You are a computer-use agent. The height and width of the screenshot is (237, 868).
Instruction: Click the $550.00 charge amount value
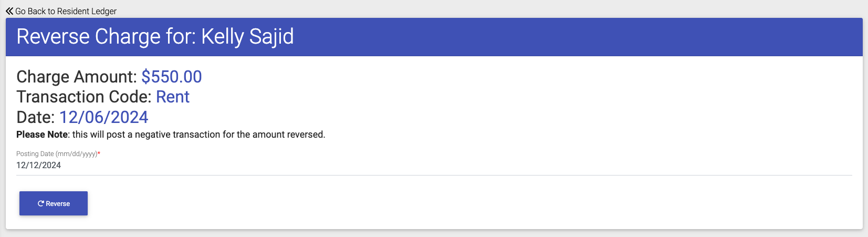pos(171,77)
